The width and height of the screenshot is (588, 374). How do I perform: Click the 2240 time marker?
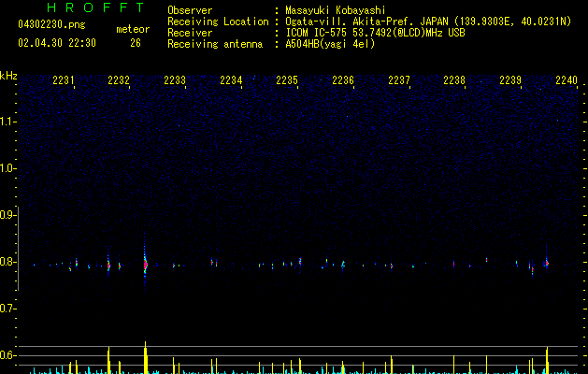pos(566,80)
